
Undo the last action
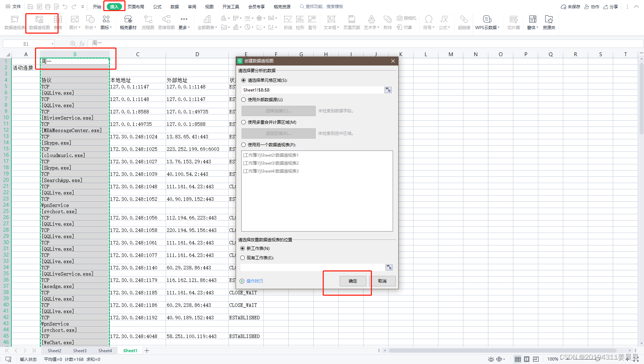pos(65,7)
